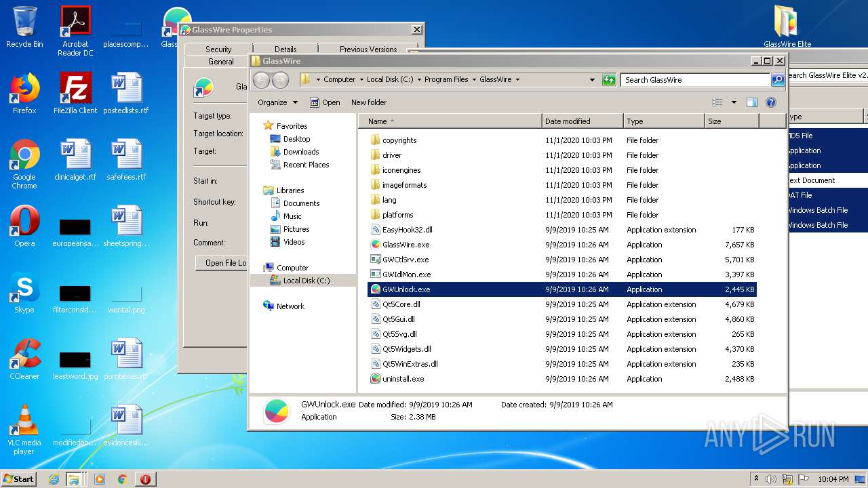
Task: Switch to Security tab in GlassWire Properties
Action: [x=218, y=49]
